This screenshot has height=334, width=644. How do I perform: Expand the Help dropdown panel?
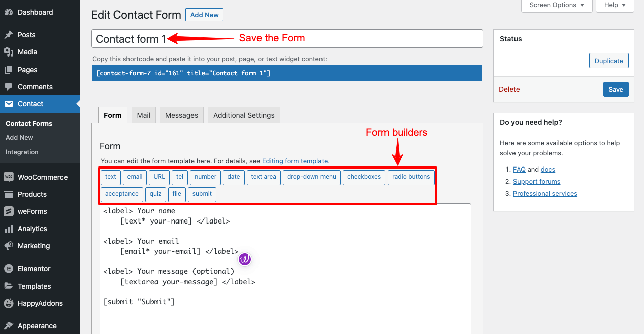click(x=614, y=5)
